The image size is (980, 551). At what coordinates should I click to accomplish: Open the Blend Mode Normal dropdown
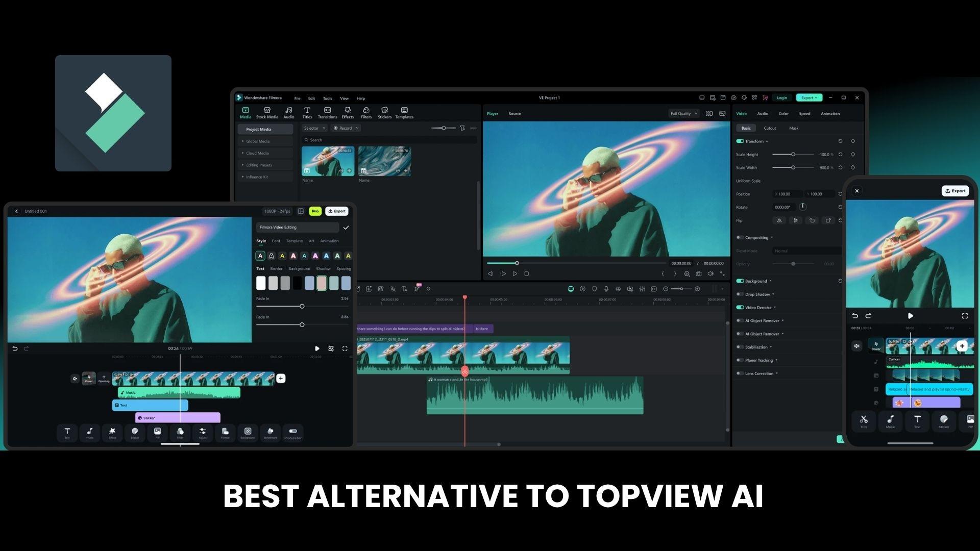click(806, 251)
